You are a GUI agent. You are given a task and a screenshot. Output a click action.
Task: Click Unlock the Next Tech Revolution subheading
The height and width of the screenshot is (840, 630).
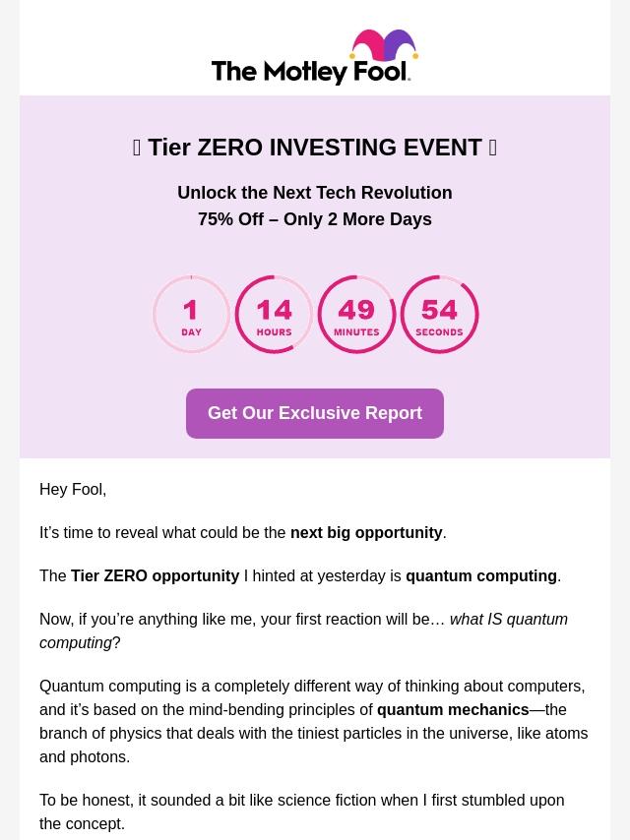(x=314, y=193)
